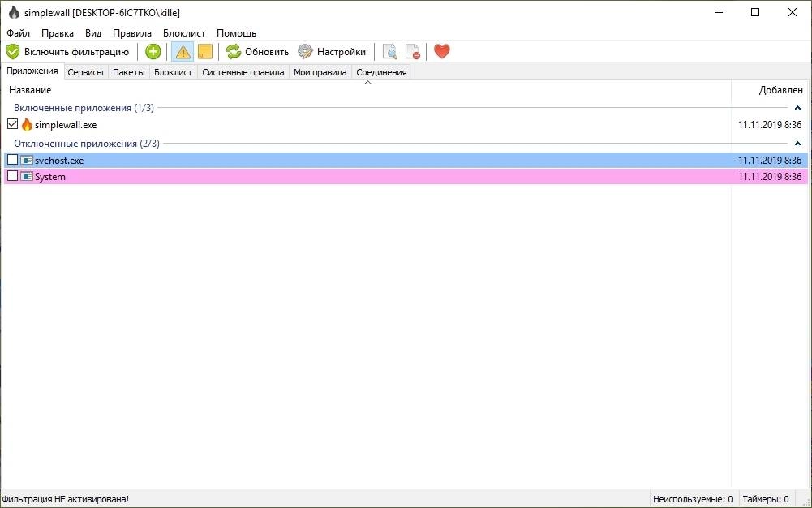Check the svchost.exe checkbox

(12, 160)
